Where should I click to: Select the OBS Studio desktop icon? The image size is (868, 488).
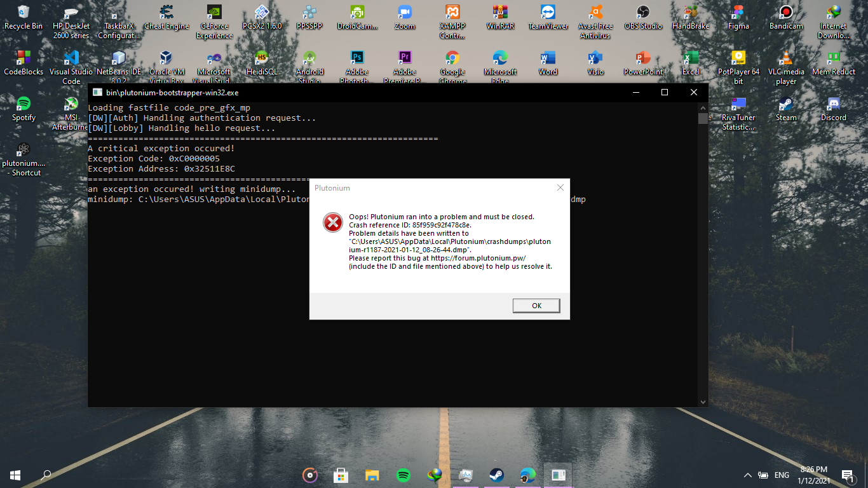pyautogui.click(x=643, y=18)
